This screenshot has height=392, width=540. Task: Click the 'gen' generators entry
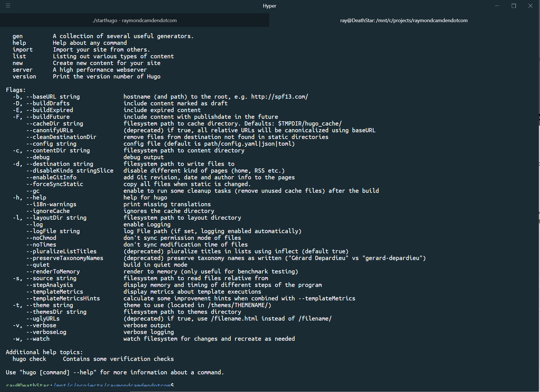pos(18,36)
